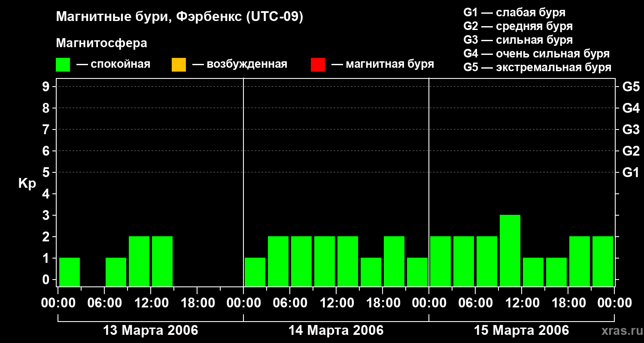Click the '06:00' time label for 15 Марта
644x343 pixels.
click(475, 303)
